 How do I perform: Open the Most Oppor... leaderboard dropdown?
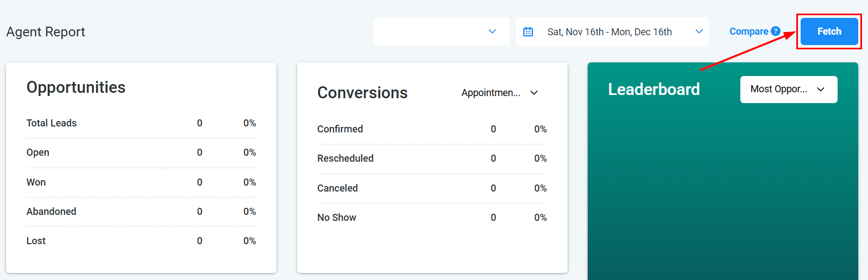pyautogui.click(x=788, y=90)
